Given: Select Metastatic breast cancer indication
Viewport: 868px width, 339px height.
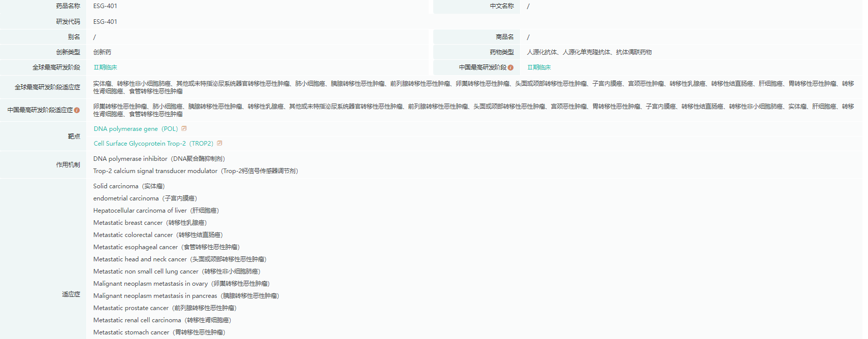Looking at the screenshot, I should pos(150,223).
